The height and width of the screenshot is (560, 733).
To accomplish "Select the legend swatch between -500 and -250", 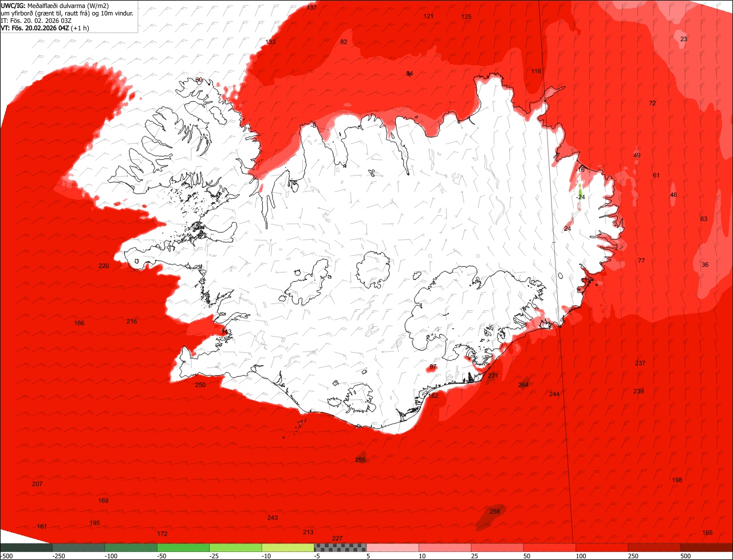I will coord(26,547).
